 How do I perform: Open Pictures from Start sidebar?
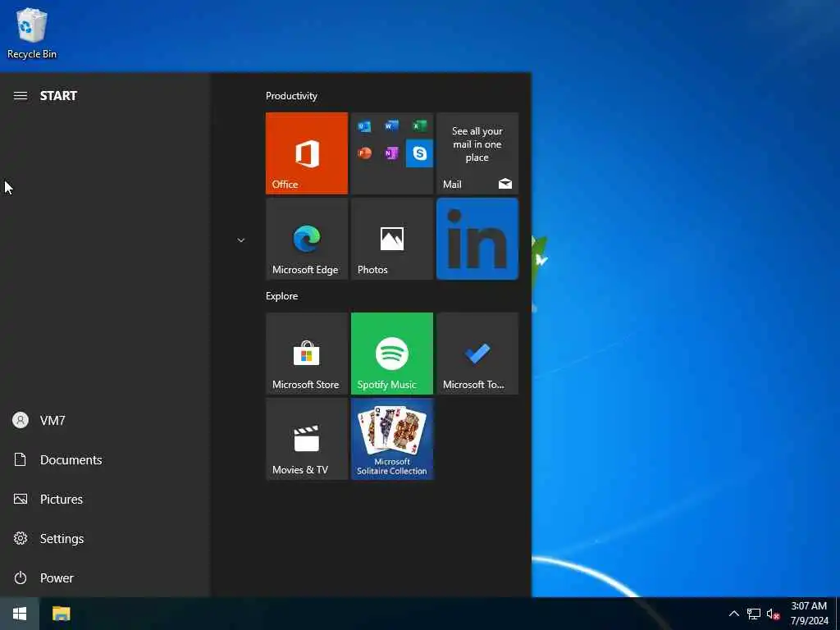tap(105, 500)
